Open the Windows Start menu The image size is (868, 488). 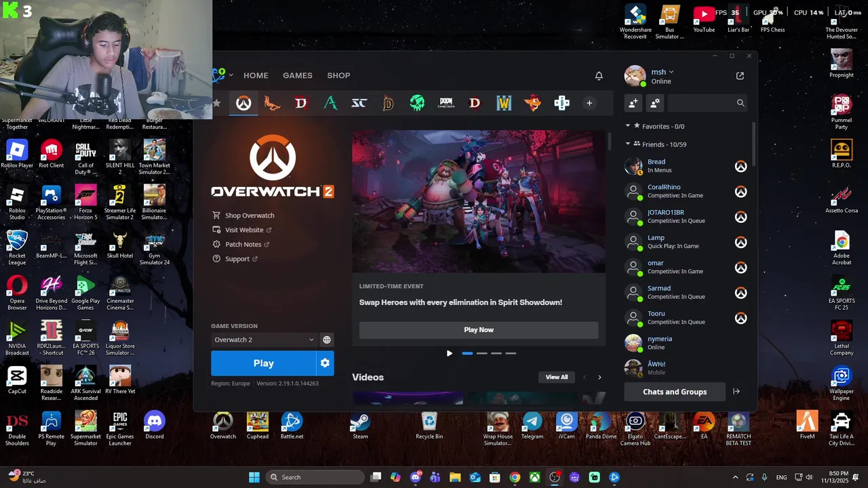coord(254,477)
